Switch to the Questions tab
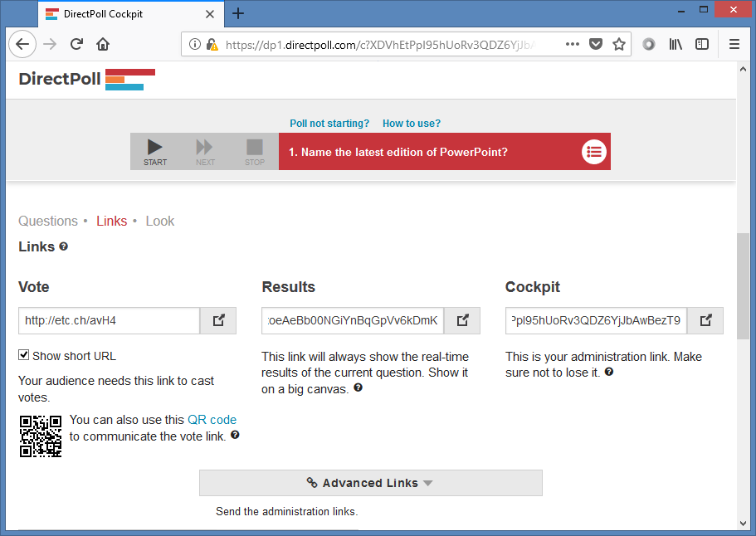Viewport: 756px width, 536px height. pos(48,221)
